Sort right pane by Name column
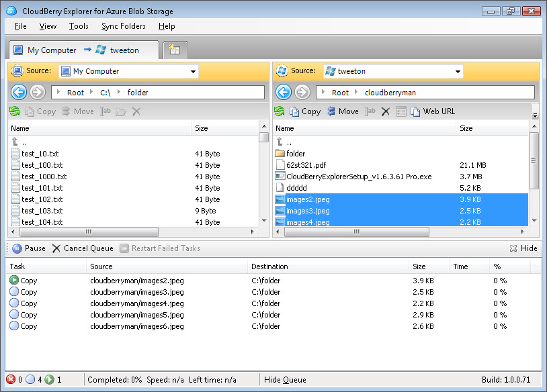 click(x=365, y=128)
